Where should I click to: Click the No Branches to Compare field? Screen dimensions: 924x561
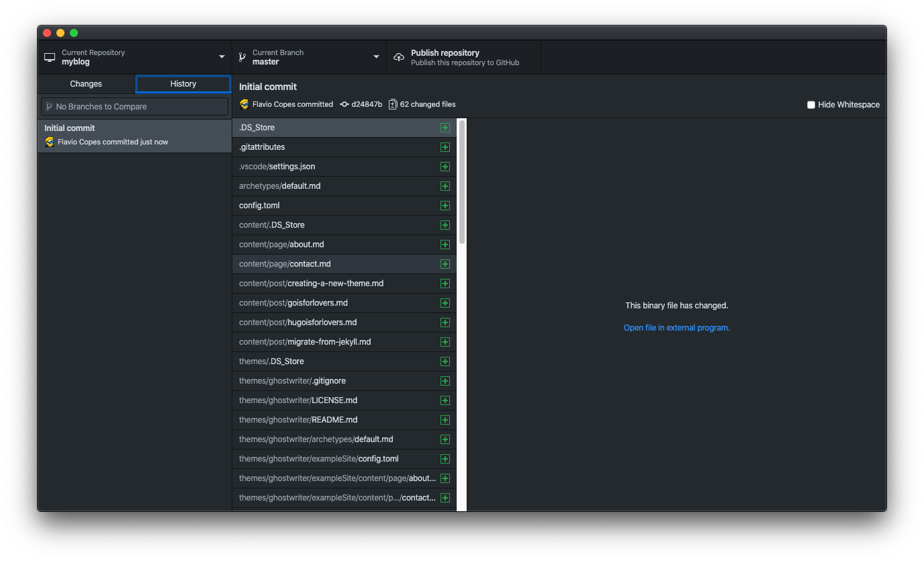click(134, 107)
